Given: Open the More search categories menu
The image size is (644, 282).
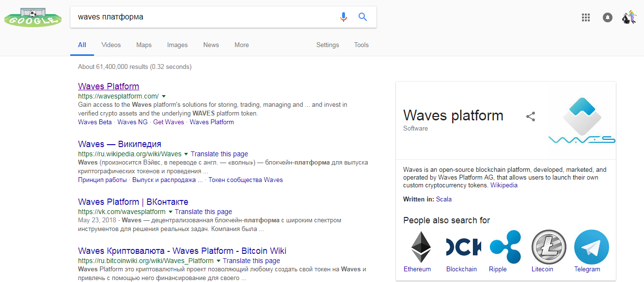Looking at the screenshot, I should pos(241,45).
